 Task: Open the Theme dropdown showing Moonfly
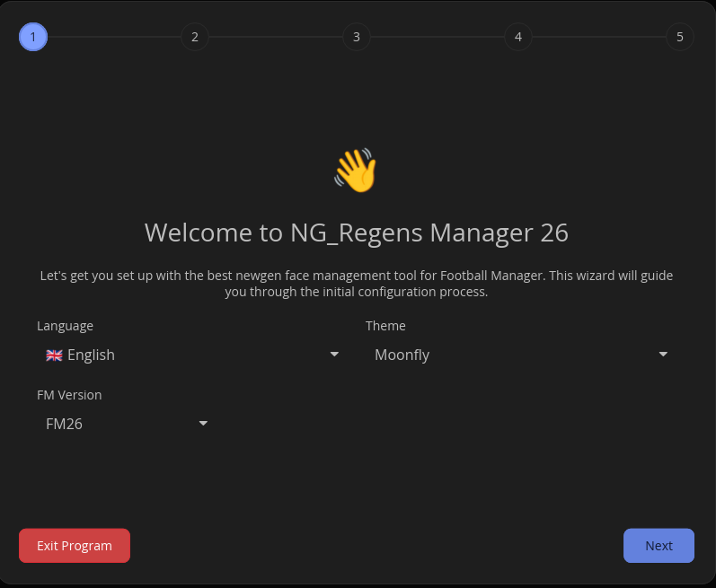click(x=520, y=355)
